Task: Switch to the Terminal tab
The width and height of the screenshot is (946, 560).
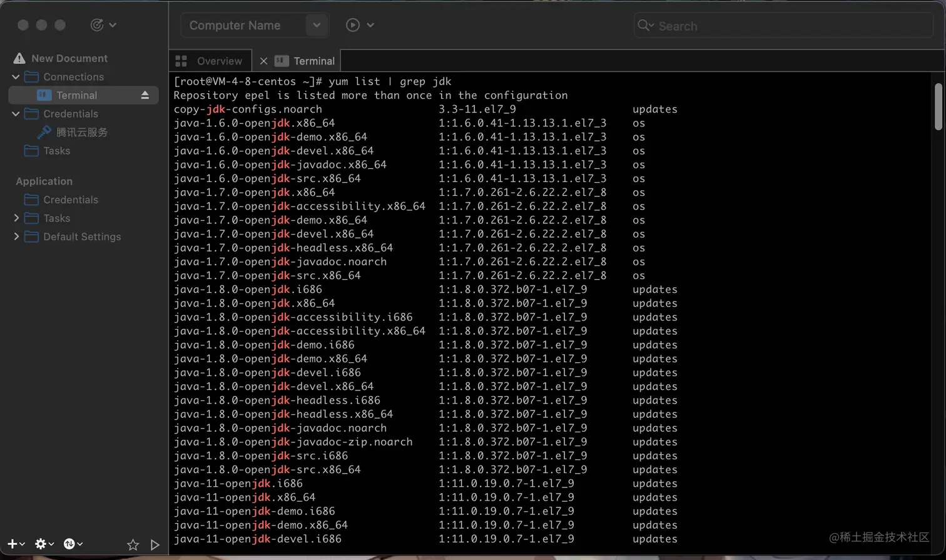Action: pos(306,61)
